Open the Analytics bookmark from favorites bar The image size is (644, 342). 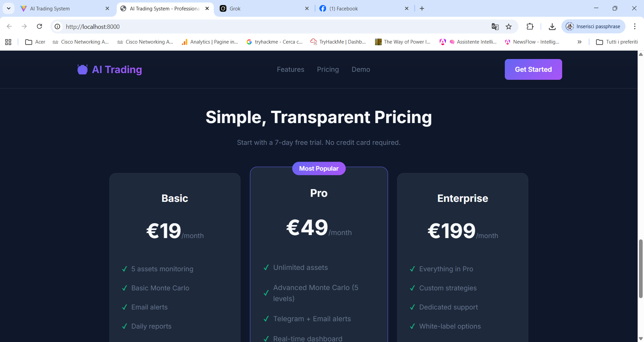click(210, 42)
